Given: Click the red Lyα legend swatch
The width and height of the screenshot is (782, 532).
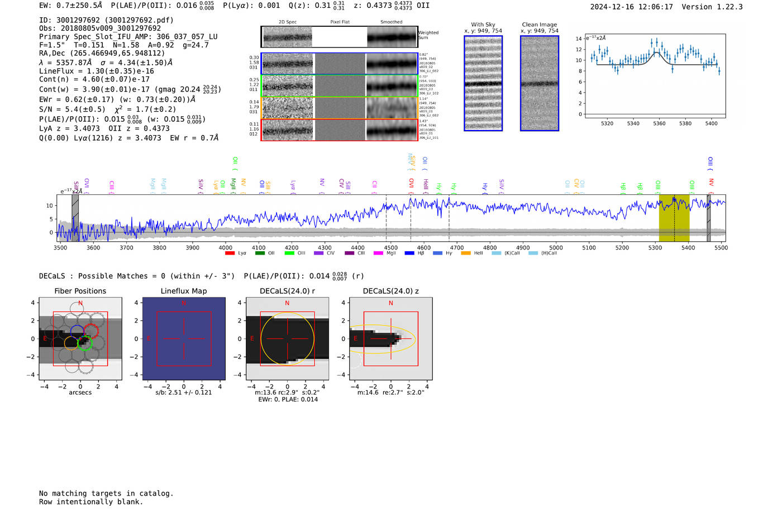Looking at the screenshot, I should [x=230, y=253].
